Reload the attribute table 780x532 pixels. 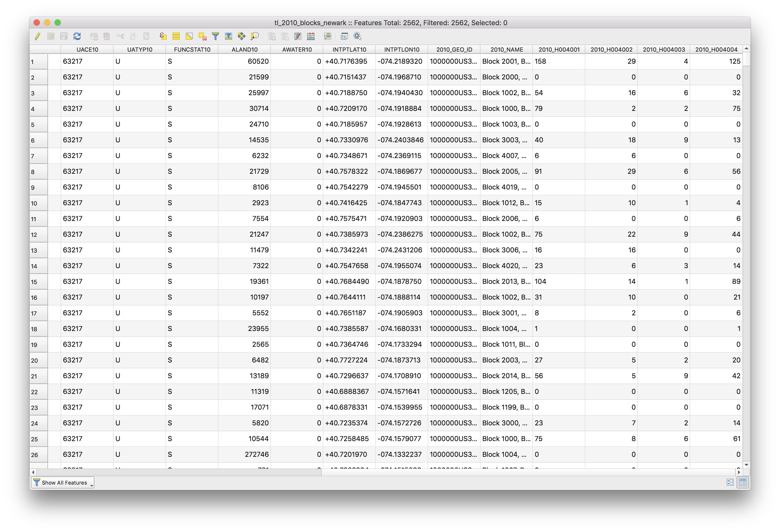pos(77,36)
